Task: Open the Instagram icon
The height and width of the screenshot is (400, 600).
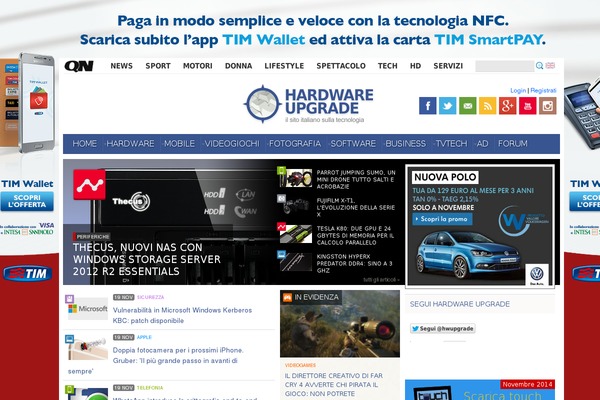Action: [548, 106]
